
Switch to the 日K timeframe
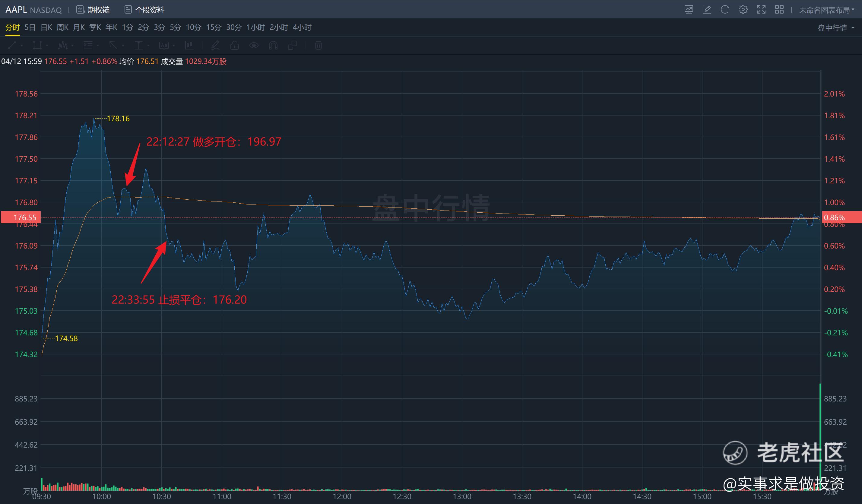[x=46, y=27]
